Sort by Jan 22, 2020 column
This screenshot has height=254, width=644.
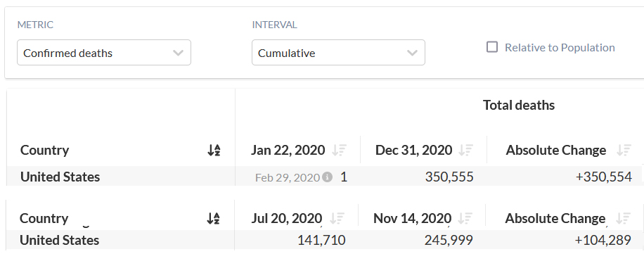[340, 151]
